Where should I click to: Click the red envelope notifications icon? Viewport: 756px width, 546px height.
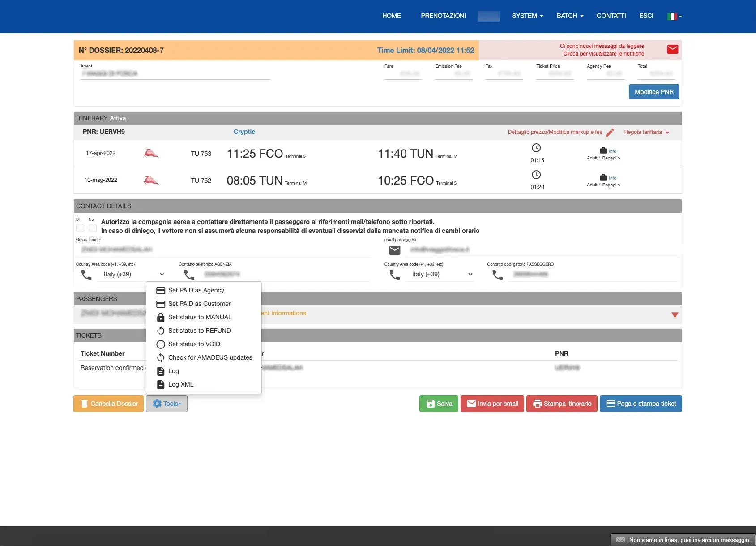coord(672,49)
